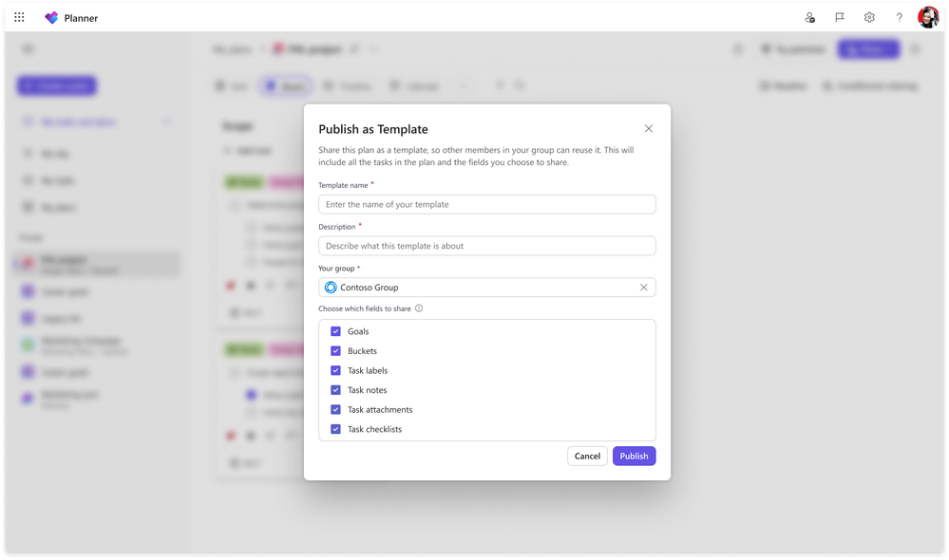Click the Template name input field
Viewport: 949px width, 560px height.
(486, 204)
